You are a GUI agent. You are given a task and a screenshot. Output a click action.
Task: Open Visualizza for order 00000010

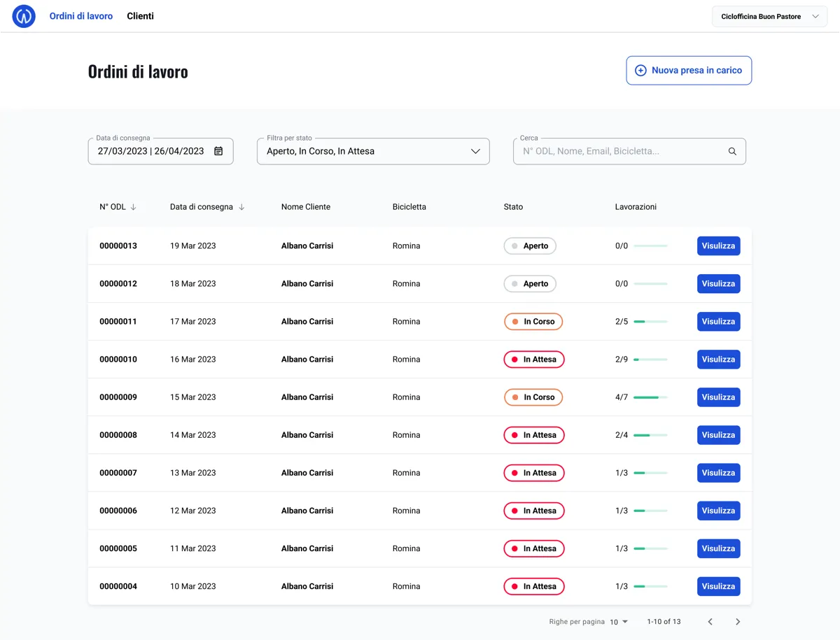click(718, 360)
